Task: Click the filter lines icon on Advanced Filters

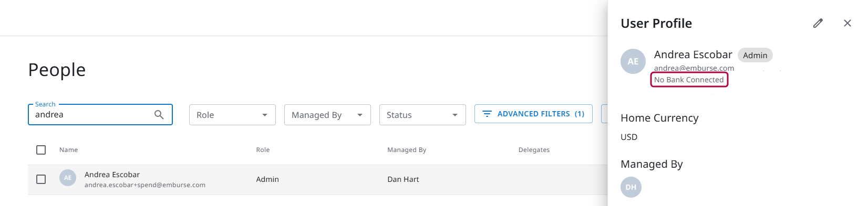Action: tap(487, 114)
